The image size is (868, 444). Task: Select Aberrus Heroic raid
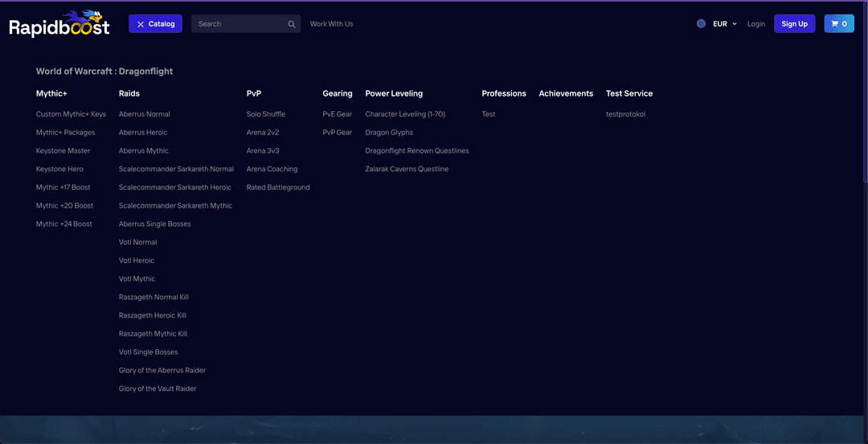tap(143, 133)
